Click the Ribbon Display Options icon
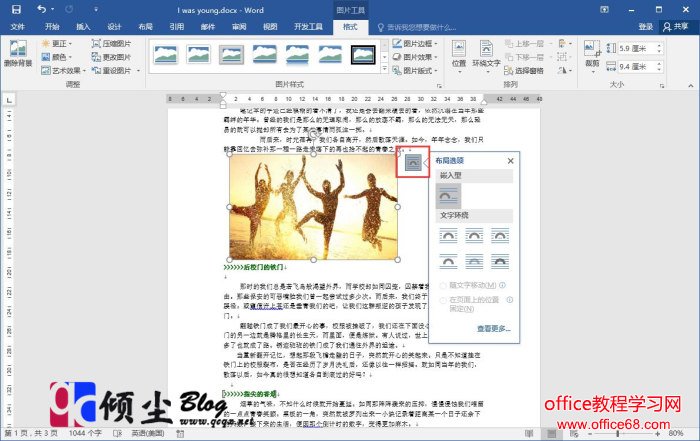Screen dimensions: 700x441 [x=604, y=9]
